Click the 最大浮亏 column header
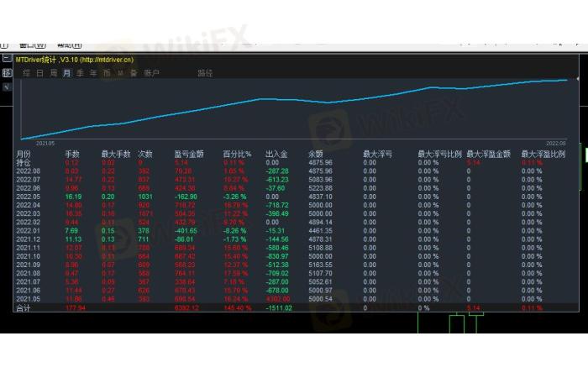 click(377, 155)
